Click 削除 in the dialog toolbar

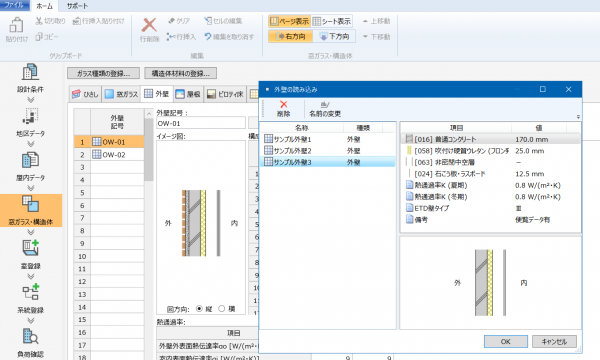283,109
